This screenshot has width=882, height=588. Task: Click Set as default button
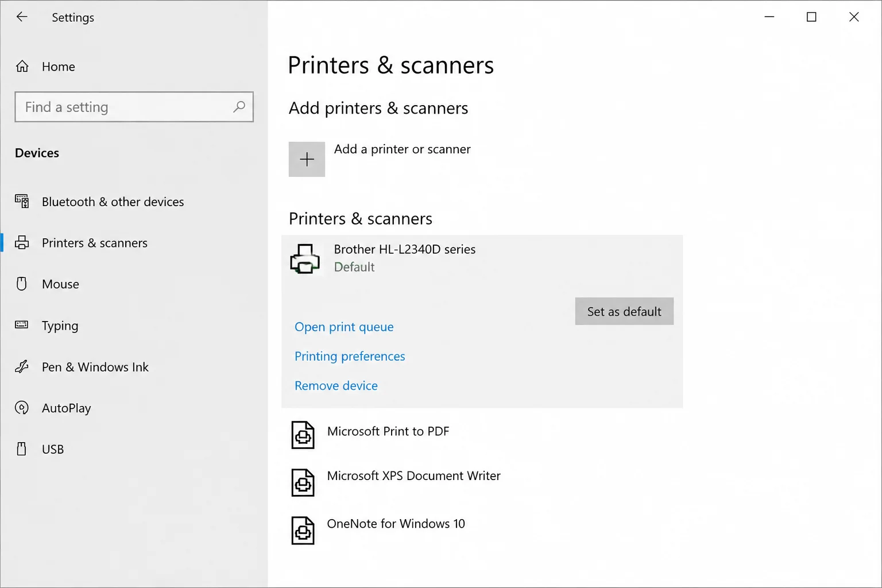(x=624, y=311)
